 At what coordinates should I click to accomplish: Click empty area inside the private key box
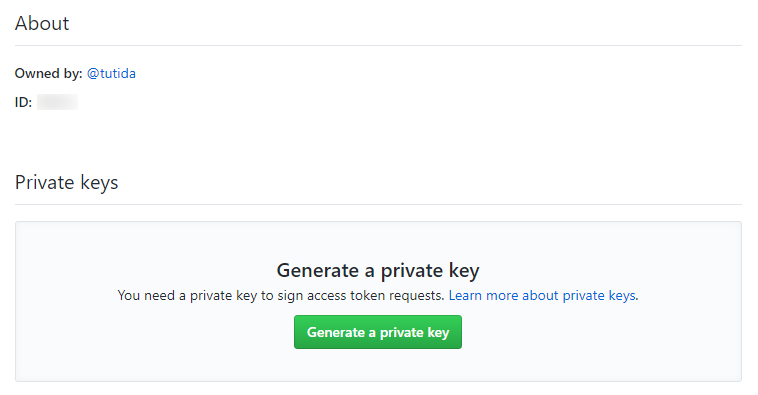(145, 348)
